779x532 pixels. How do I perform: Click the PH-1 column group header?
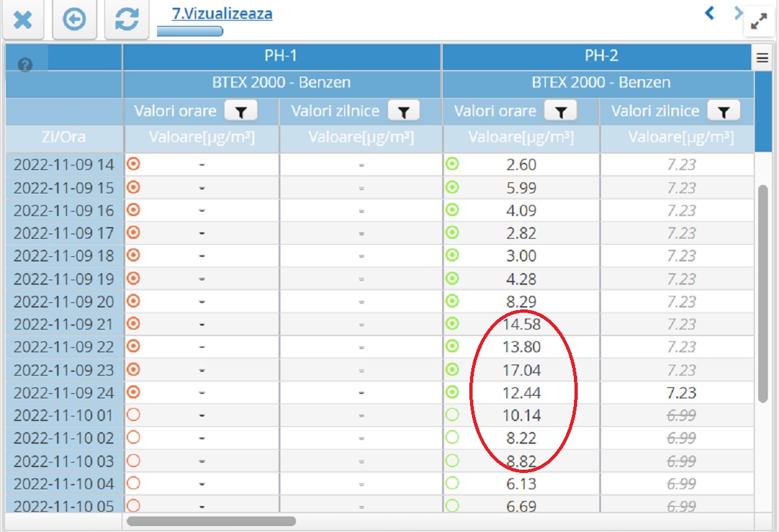(x=281, y=56)
